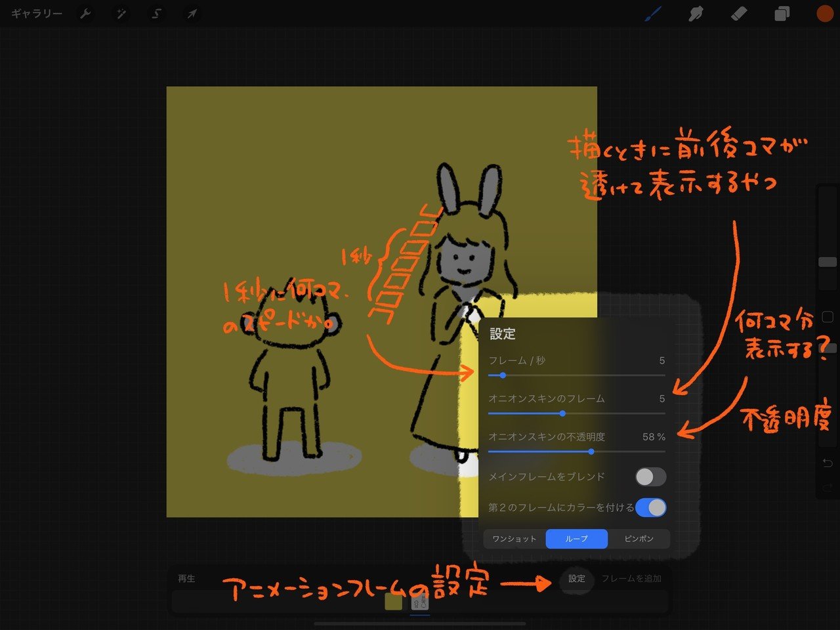This screenshot has height=630, width=840.
Task: Select the ループ playback option
Action: pos(576,539)
